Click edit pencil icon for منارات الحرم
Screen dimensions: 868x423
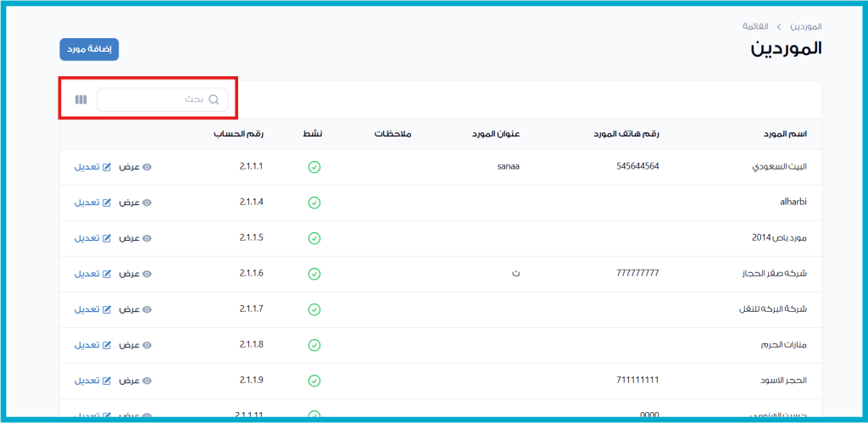click(x=107, y=345)
